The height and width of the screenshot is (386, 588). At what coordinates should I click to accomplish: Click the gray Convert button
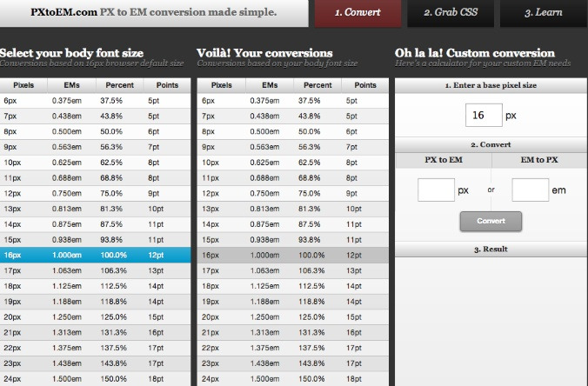click(x=491, y=221)
